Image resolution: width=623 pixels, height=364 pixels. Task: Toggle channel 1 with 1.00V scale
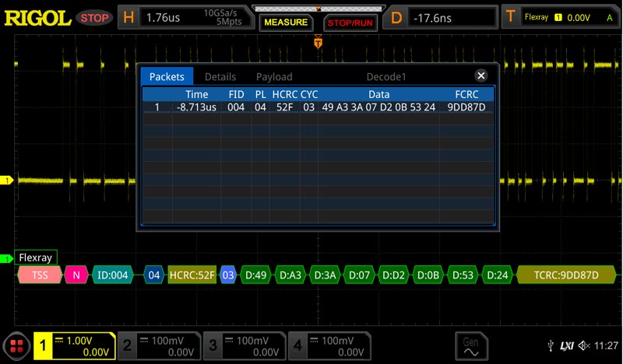click(x=74, y=346)
